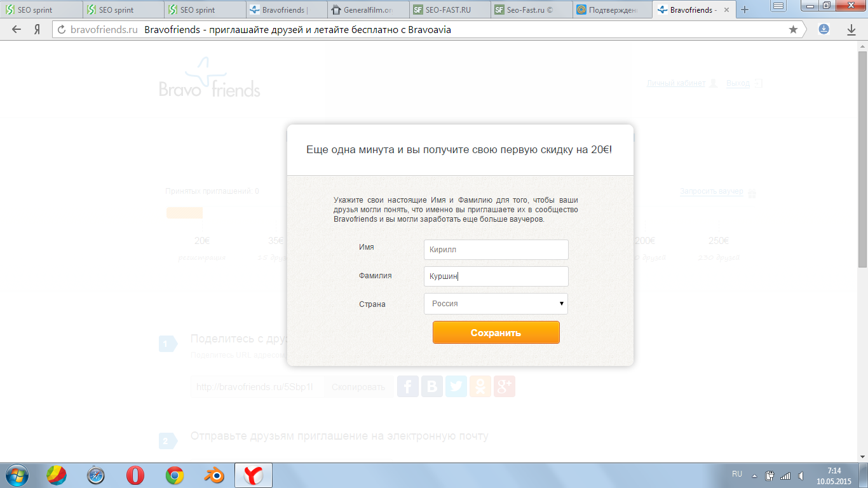Bookmark page with the star icon
Viewport: 868px width, 488px height.
[793, 29]
